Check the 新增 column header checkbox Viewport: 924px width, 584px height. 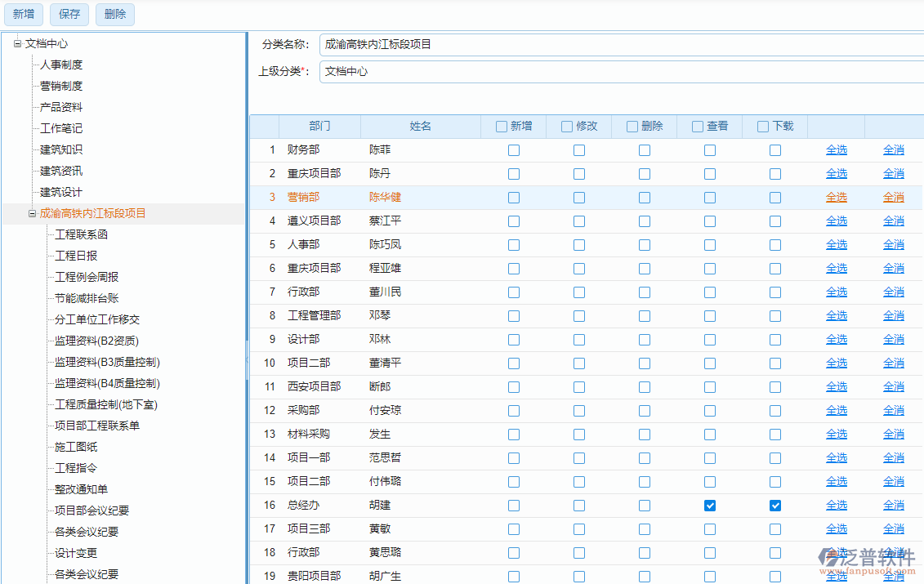501,126
